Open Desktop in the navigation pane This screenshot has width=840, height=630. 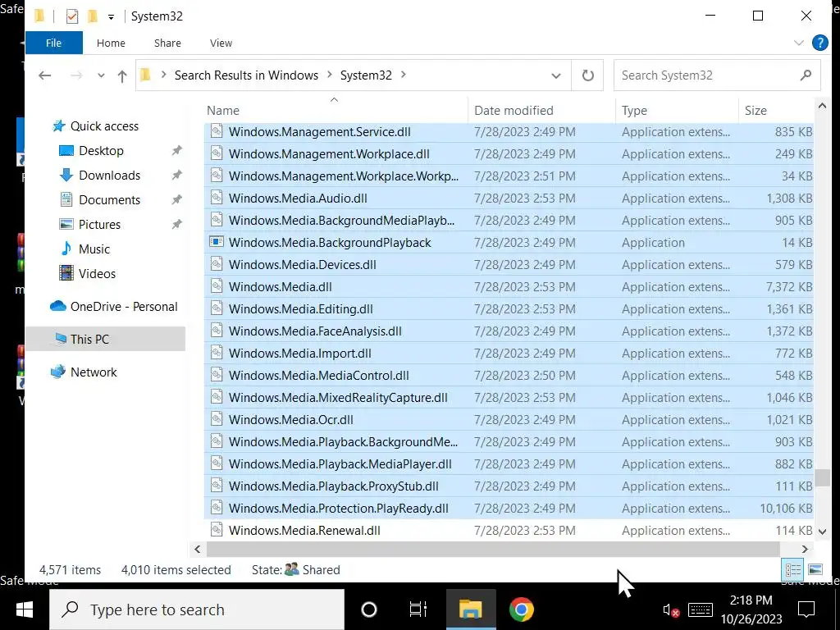click(x=101, y=151)
